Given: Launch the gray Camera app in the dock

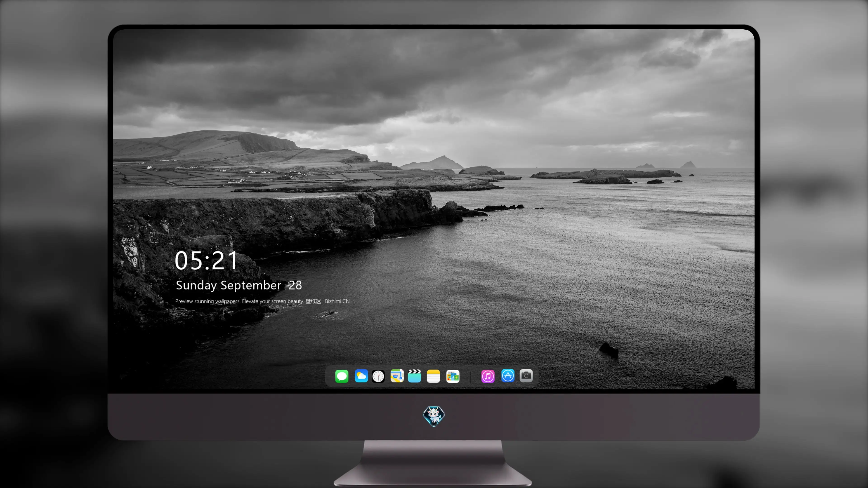Looking at the screenshot, I should point(526,376).
